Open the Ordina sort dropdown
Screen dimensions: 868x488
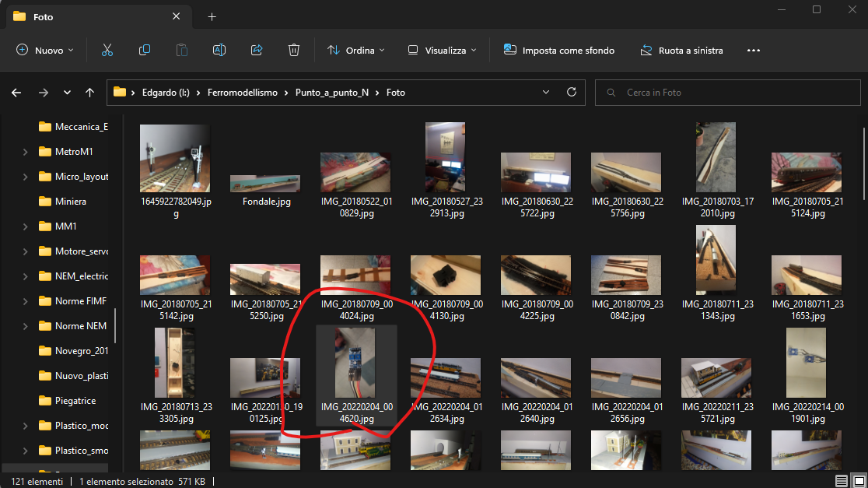coord(356,50)
